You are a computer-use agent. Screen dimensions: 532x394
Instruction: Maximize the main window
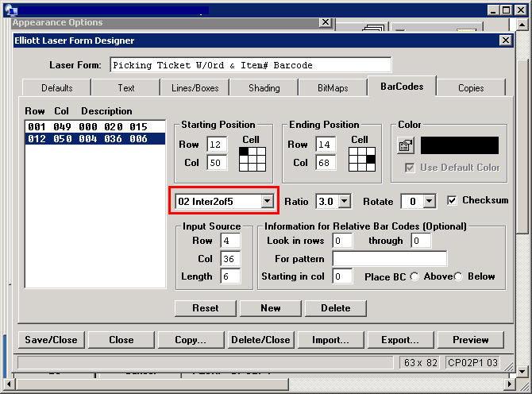507,10
